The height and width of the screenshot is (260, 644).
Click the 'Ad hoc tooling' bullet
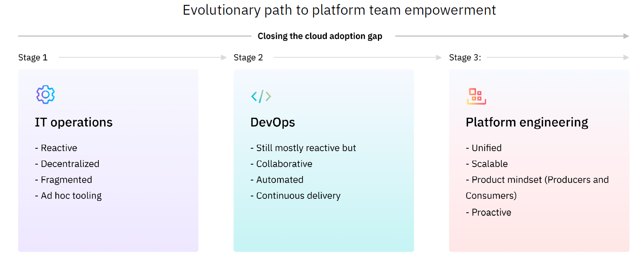coord(71,196)
